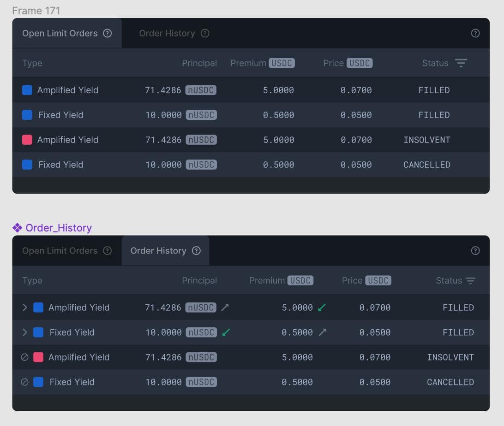Viewport: 504px width, 426px height.
Task: Click Status filter icon in Frame 171 panel
Action: coord(461,63)
